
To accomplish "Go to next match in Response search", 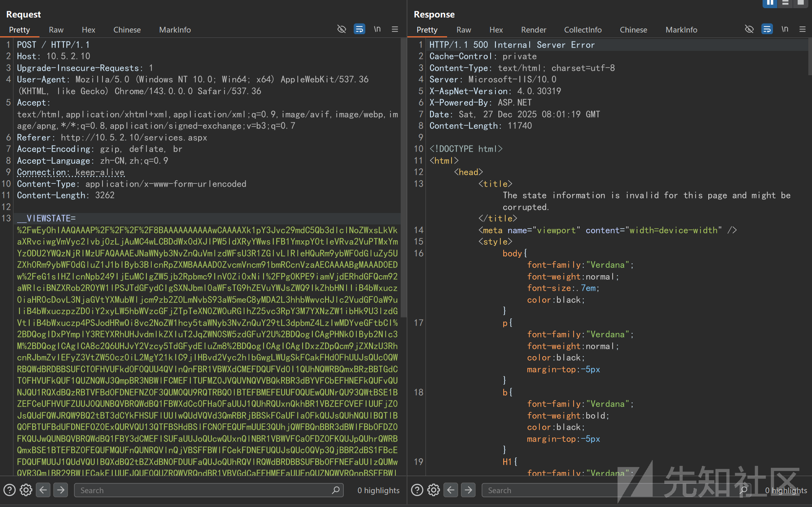I will [468, 490].
